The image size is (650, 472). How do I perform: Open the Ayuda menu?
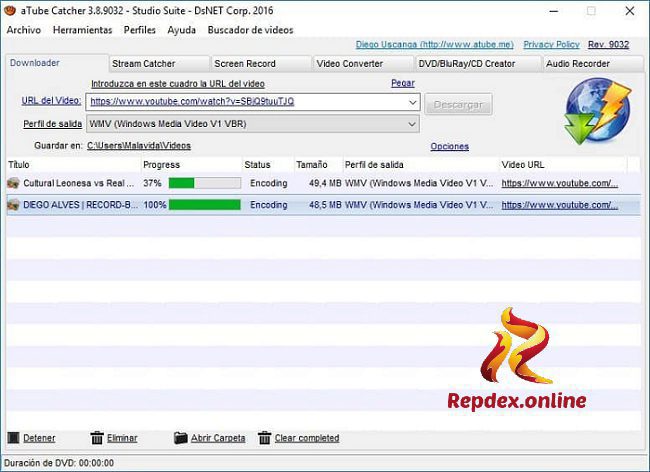182,30
